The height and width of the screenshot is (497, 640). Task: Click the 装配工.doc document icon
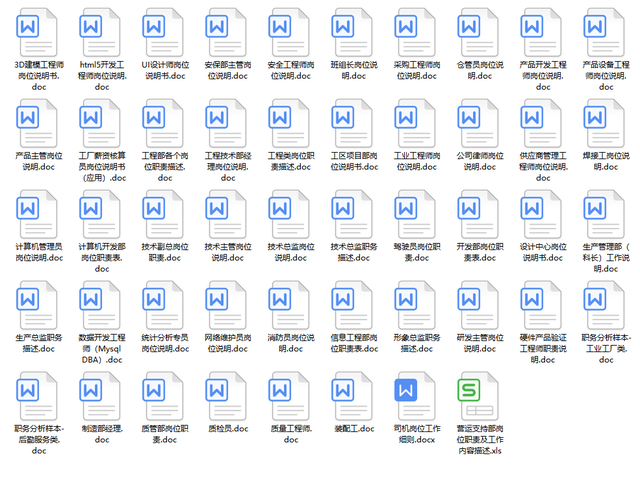[351, 396]
